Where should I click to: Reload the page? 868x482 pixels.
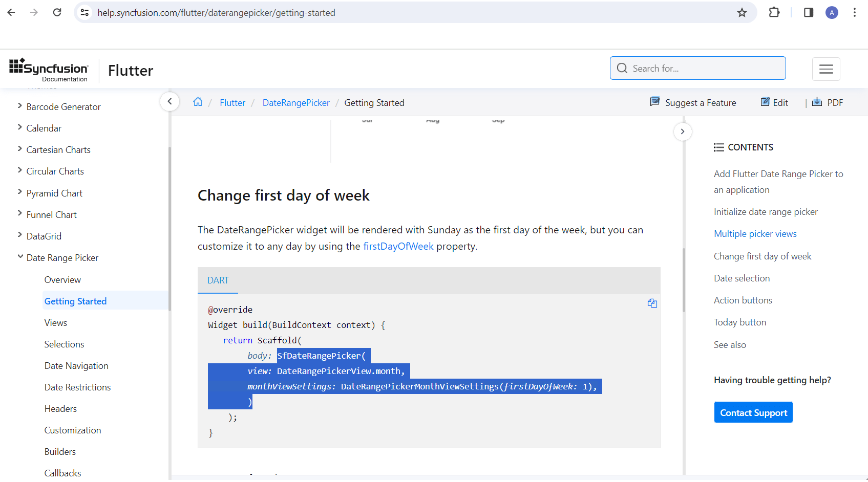(57, 12)
